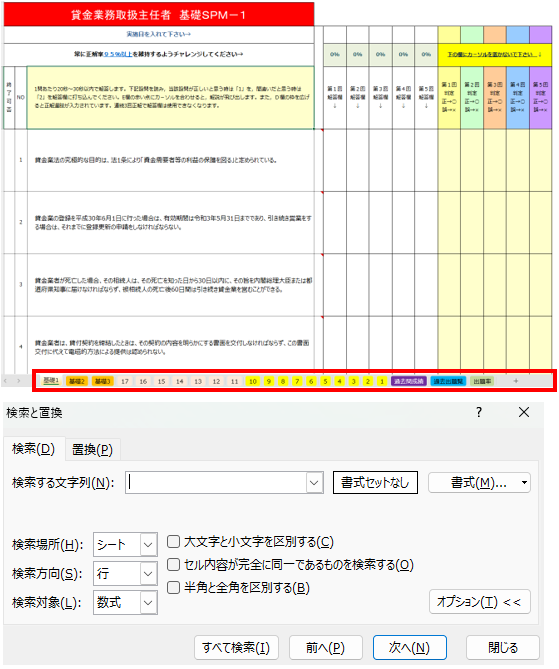Enable 大文字と小文字を区別する checkbox
This screenshot has height=669, width=559.
click(173, 542)
